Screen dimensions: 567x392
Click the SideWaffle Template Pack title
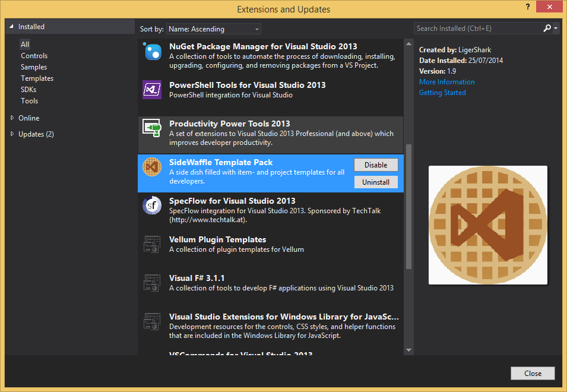pyautogui.click(x=221, y=162)
